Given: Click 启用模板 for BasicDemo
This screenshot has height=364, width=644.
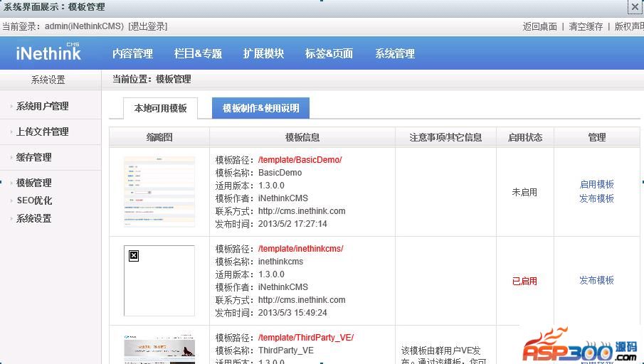Looking at the screenshot, I should 596,185.
